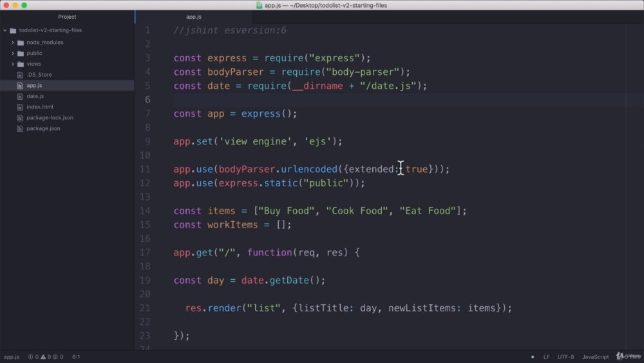Screen dimensions: 644x363
Task: Click the index.html file icon
Action: (20, 107)
